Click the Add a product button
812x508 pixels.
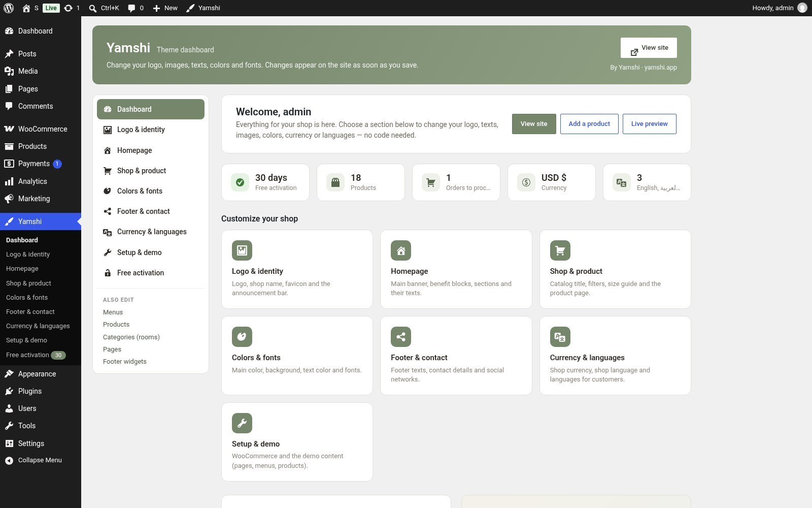589,124
